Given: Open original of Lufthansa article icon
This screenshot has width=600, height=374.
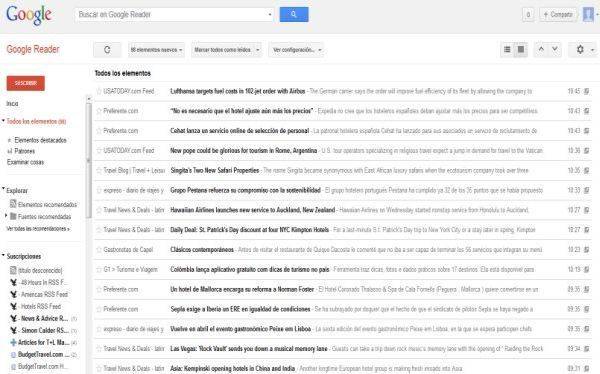Looking at the screenshot, I should pos(586,91).
